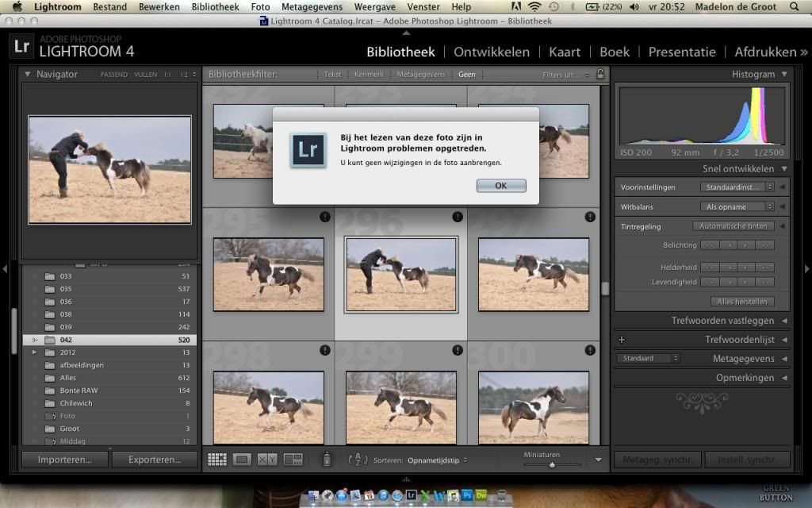Click Alles herstellen button
The image size is (812, 508).
pyautogui.click(x=742, y=301)
